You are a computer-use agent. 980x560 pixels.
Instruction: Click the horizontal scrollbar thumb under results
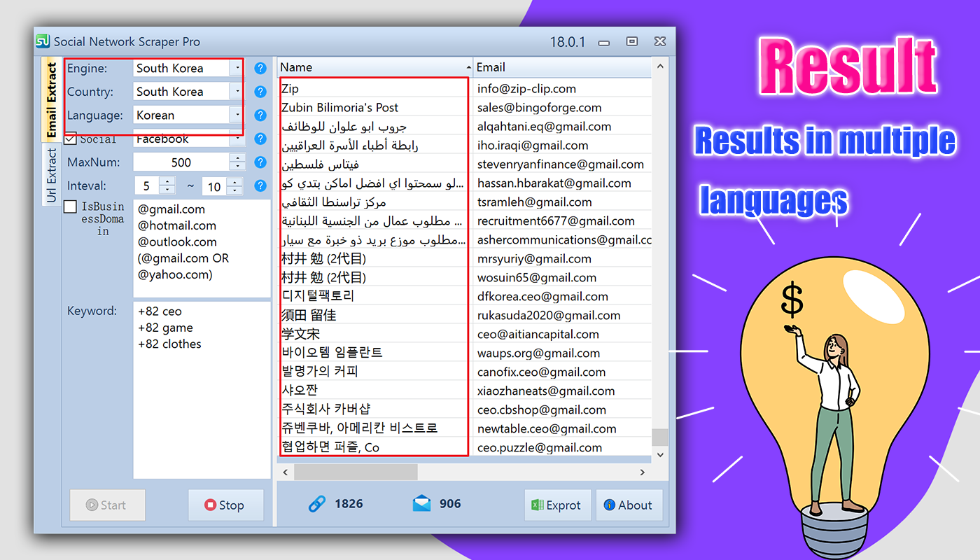pyautogui.click(x=356, y=472)
